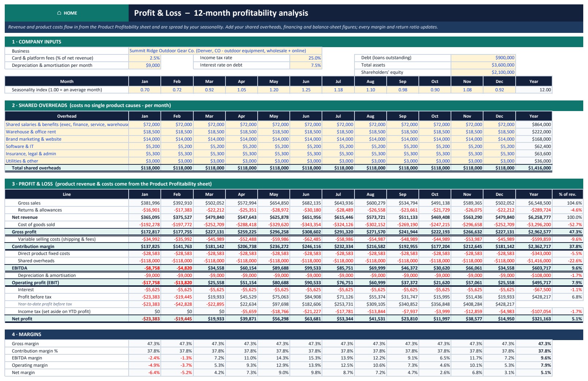
Task: Select Depreciation per month $9,000 cell
Action: [x=145, y=65]
